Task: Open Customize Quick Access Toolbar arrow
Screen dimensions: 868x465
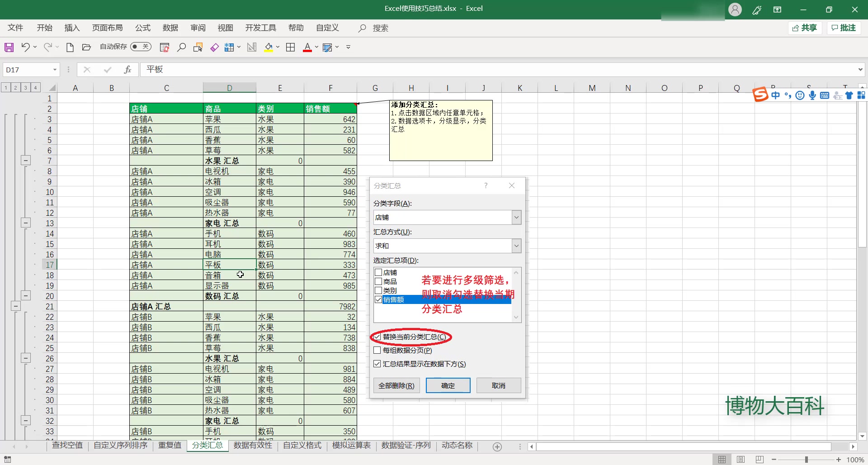Action: (x=348, y=47)
